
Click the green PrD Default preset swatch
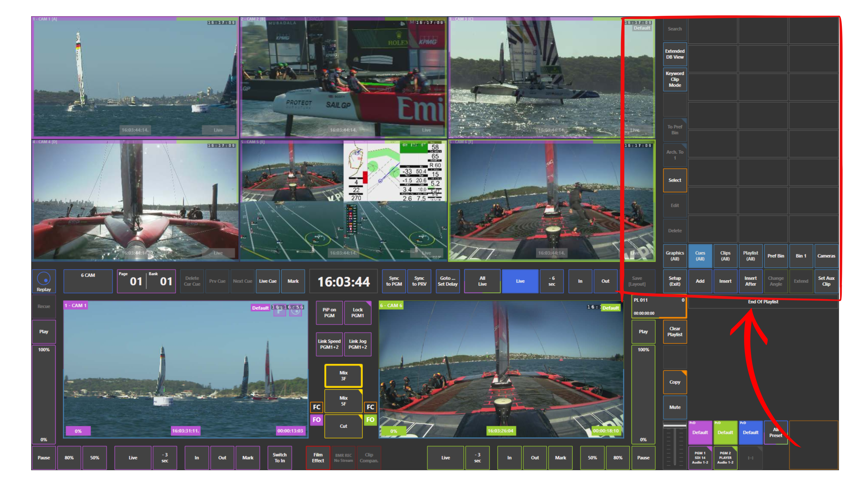tap(725, 432)
